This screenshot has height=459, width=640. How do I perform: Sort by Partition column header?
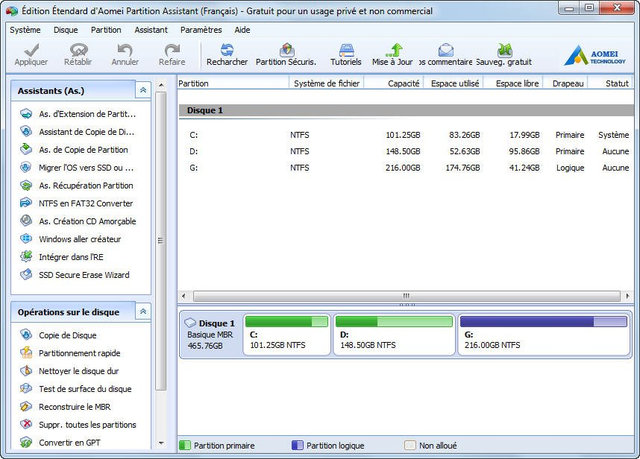[233, 83]
